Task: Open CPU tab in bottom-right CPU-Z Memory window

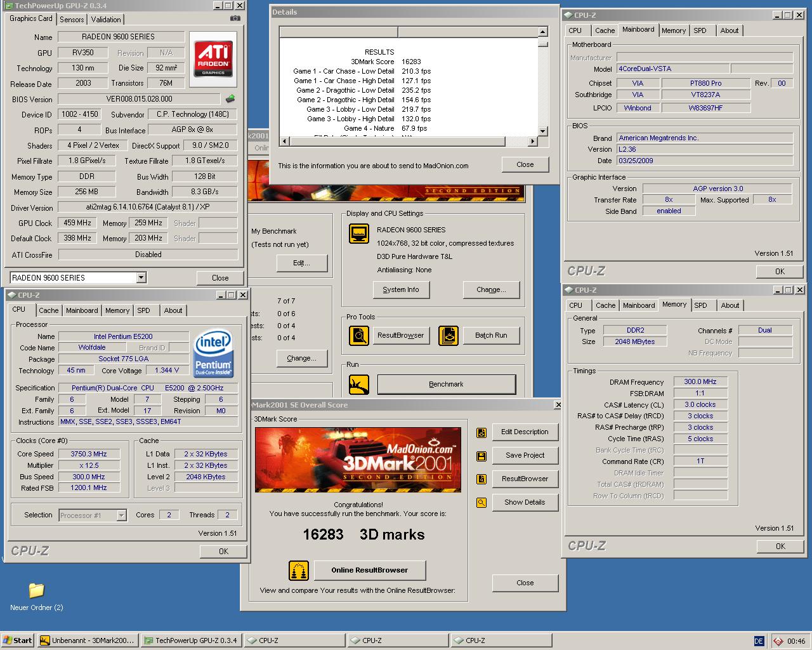Action: [x=576, y=305]
